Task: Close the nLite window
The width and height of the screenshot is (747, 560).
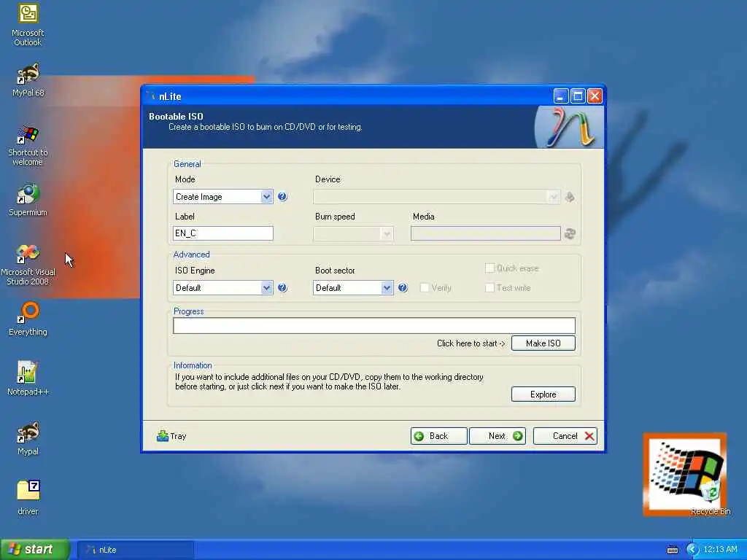Action: (595, 97)
